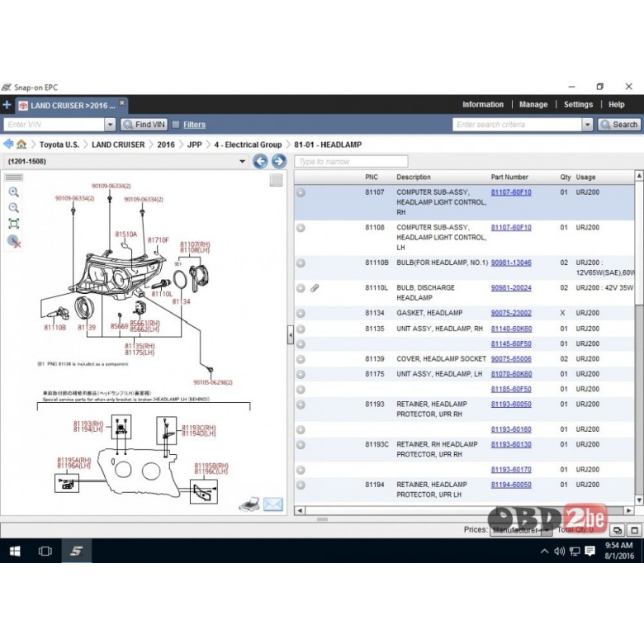The width and height of the screenshot is (644, 644).
Task: Click the Enter VIN input field
Action: pos(54,125)
